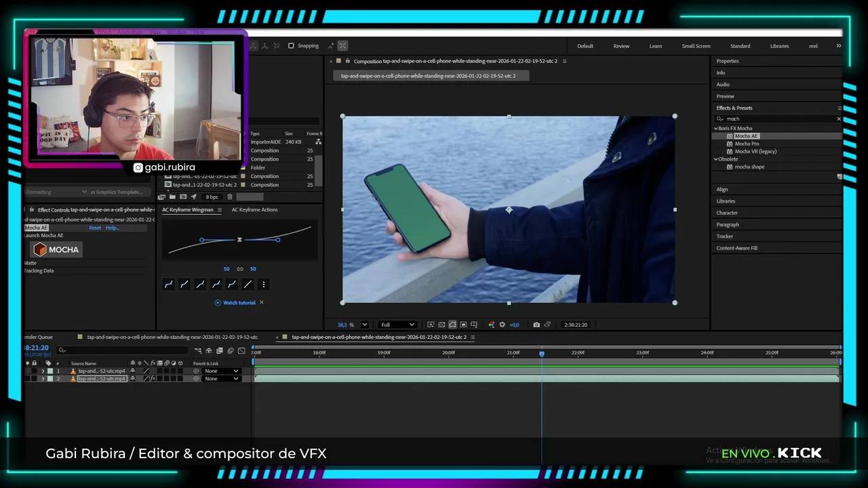Open the Full resolution dropdown

click(x=397, y=325)
